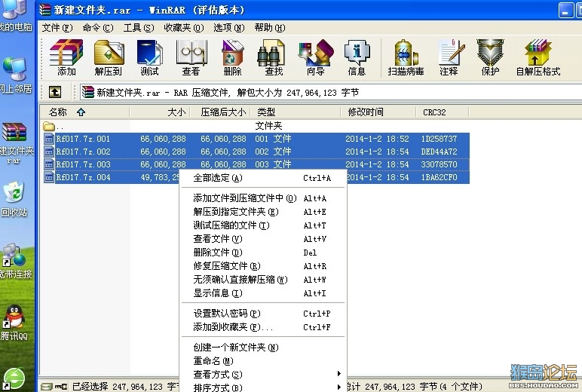Click the file icon for Rf017.7z.003
Viewport: 582px width, 392px height.
point(48,164)
